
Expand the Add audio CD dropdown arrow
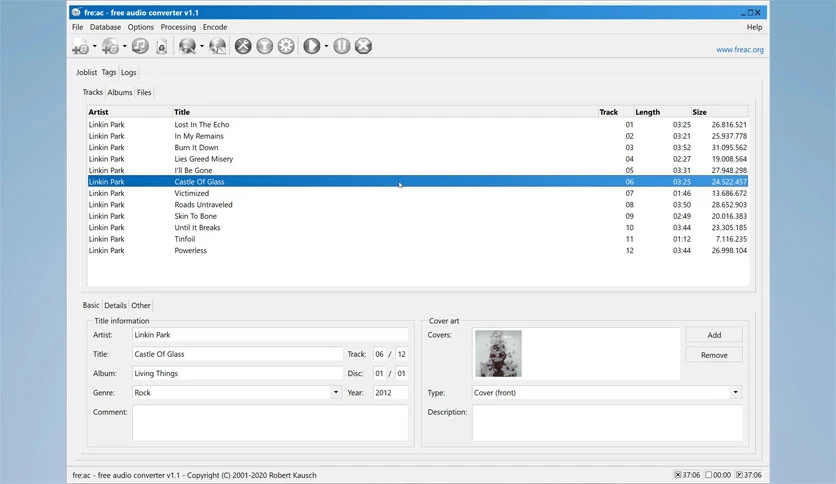point(125,46)
